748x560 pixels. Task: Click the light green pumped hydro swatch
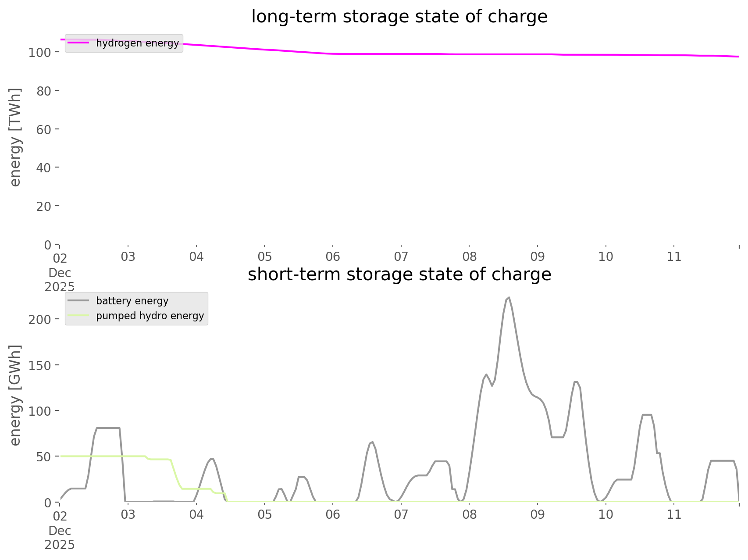click(78, 316)
